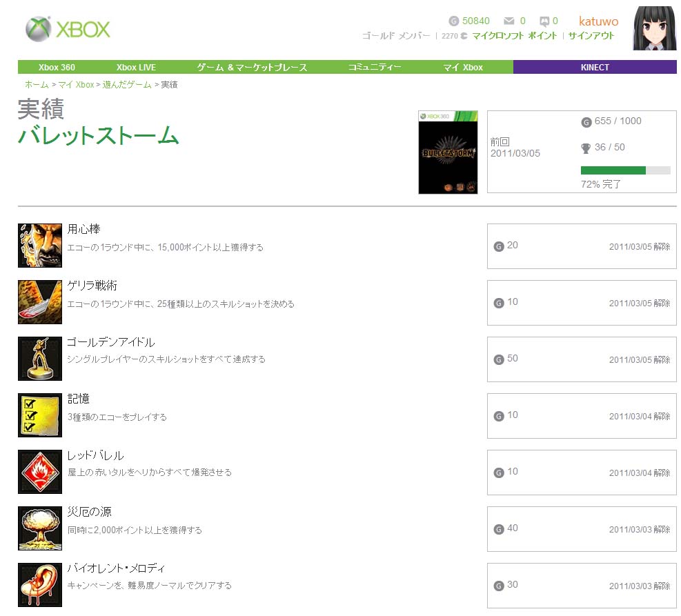Click the ホーム breadcrumb link
Image resolution: width=681 pixels, height=616 pixels.
coord(37,85)
